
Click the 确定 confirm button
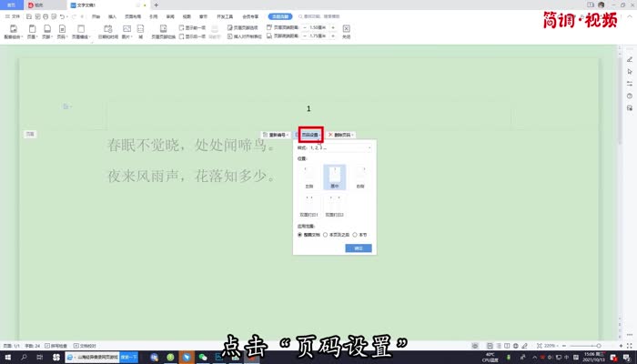[358, 248]
